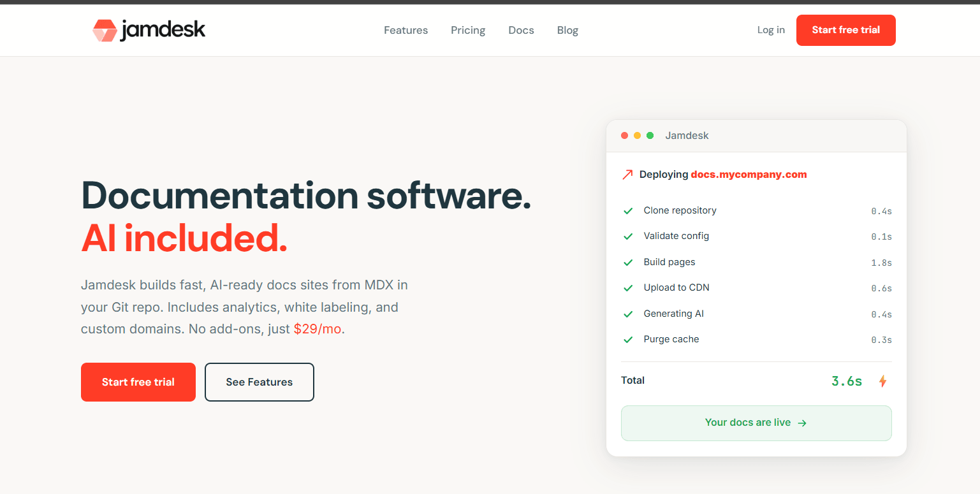This screenshot has height=494, width=980.
Task: Click the 0.1s Validate config time
Action: [881, 236]
